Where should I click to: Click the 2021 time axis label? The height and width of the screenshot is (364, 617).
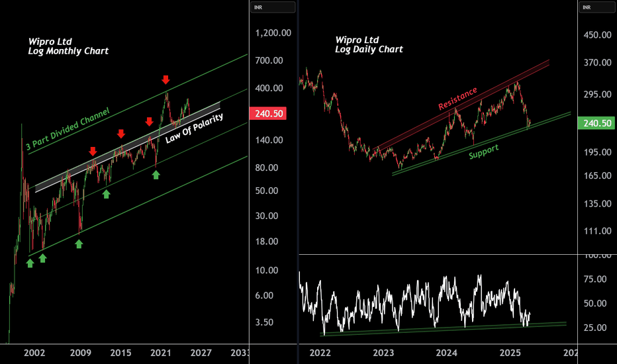pyautogui.click(x=161, y=353)
